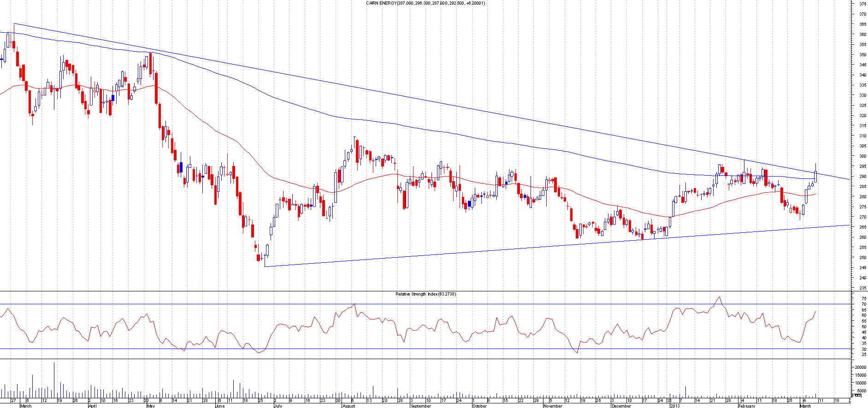Image resolution: width=868 pixels, height=408 pixels.
Task: Click the 365 price level on axis
Action: [x=862, y=24]
